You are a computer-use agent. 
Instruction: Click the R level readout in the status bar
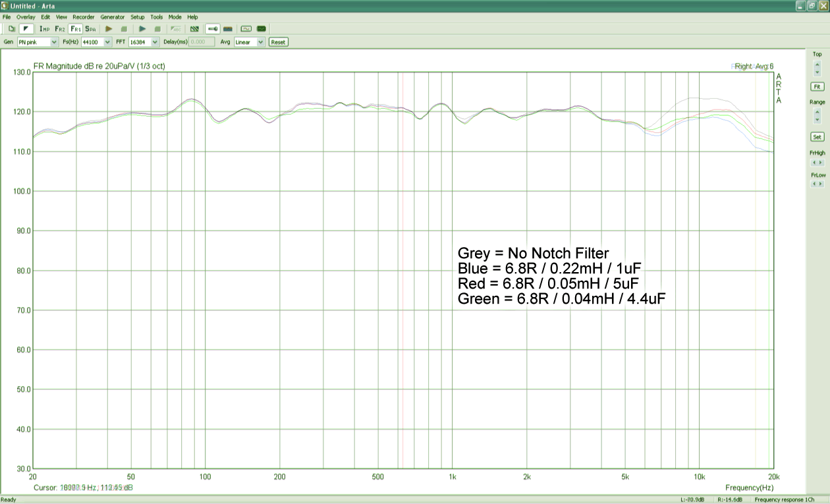[x=731, y=499]
